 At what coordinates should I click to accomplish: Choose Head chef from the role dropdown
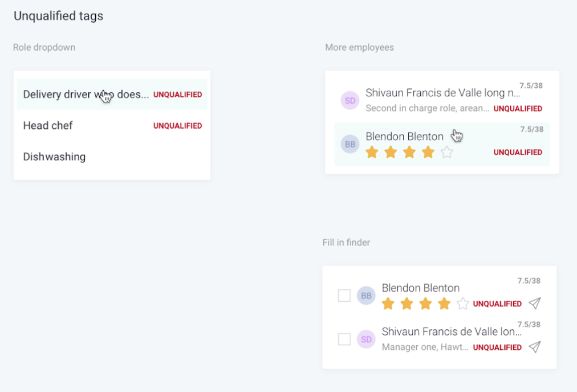coord(112,125)
